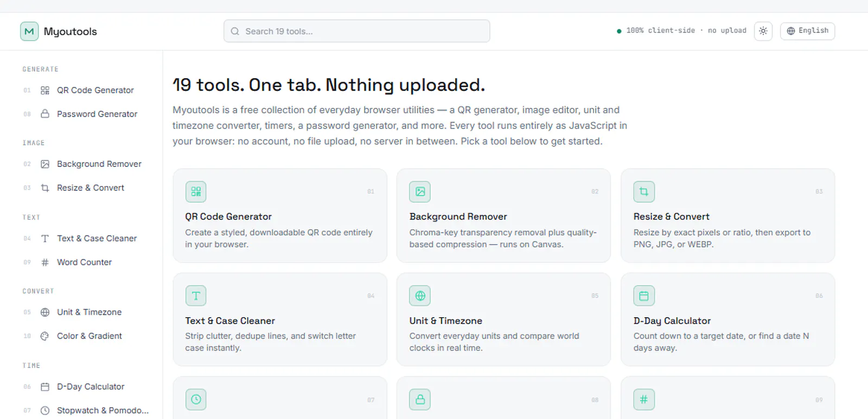868x419 pixels.
Task: Click the T text icon in sidebar
Action: (45, 238)
